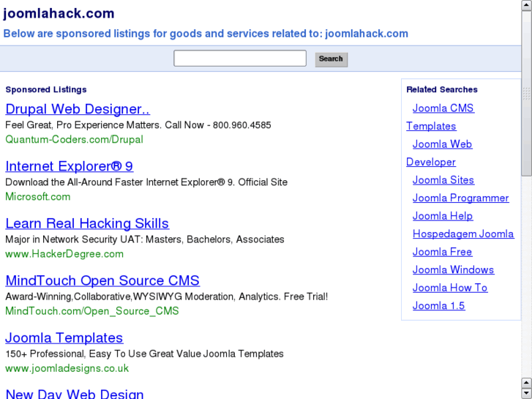The image size is (532, 399).
Task: Select the Joomla Sites related search
Action: [x=443, y=180]
